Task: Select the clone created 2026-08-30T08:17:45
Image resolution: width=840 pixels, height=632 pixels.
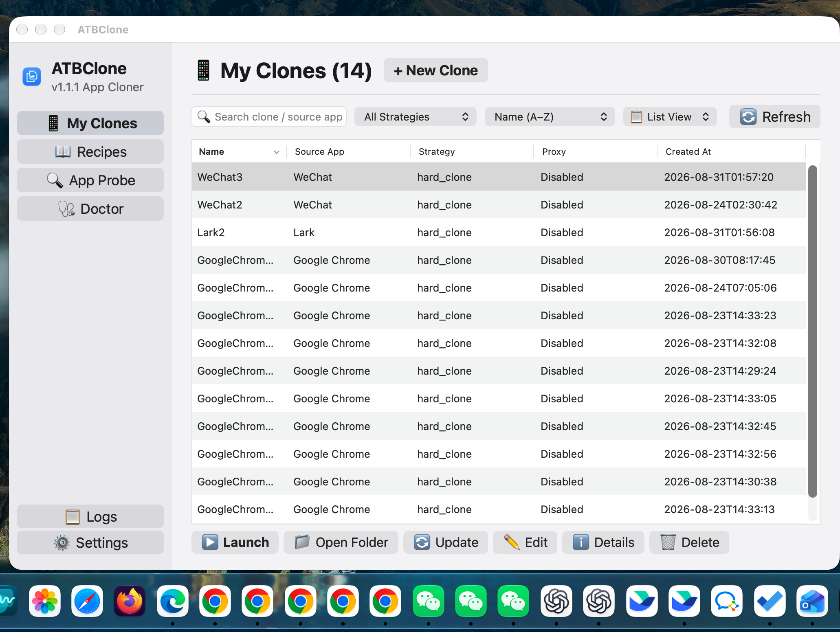Action: click(x=499, y=260)
